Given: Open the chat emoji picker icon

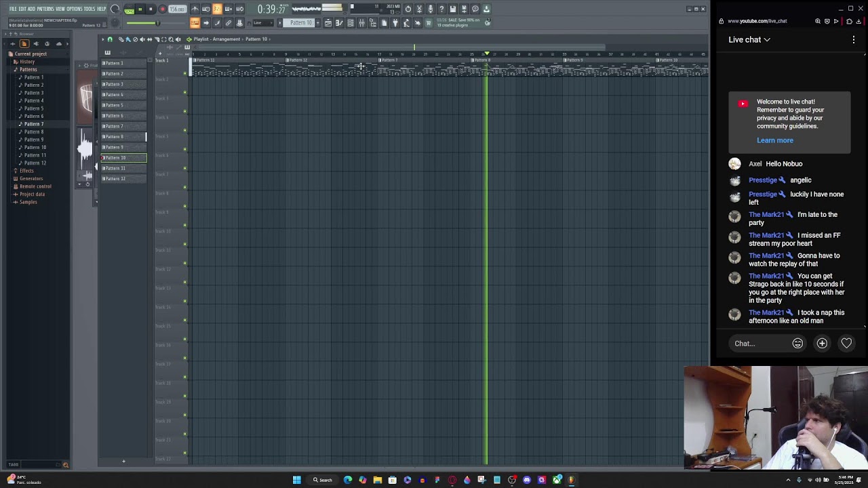Looking at the screenshot, I should pyautogui.click(x=797, y=344).
